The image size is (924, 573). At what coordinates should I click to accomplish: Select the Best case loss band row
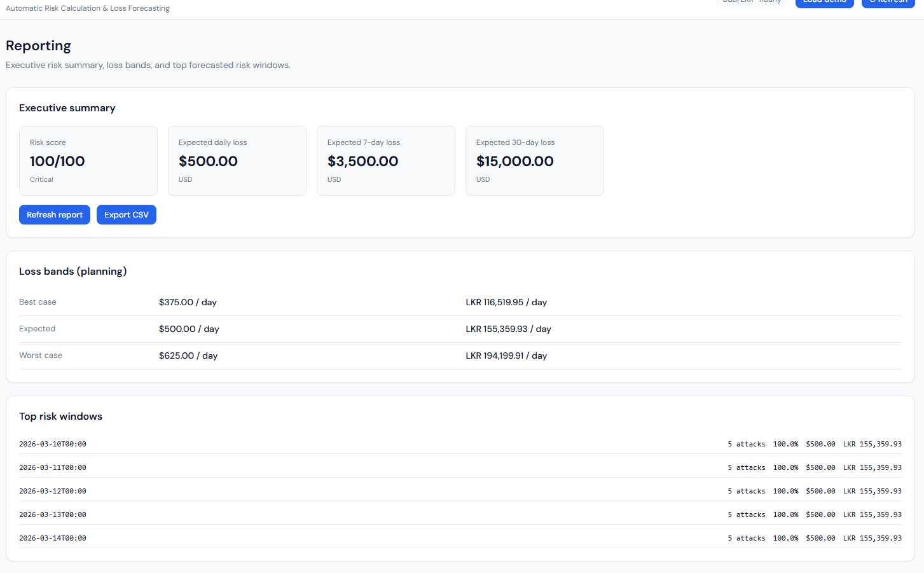pos(38,302)
